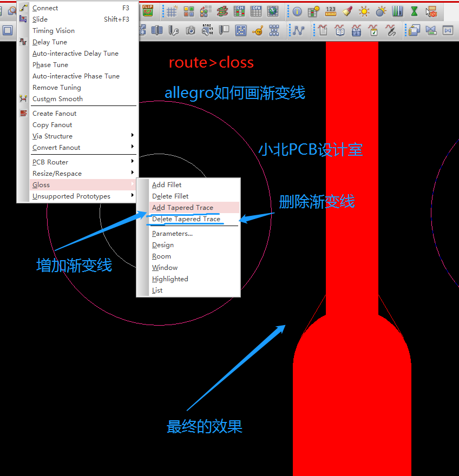459x476 pixels.
Task: Click the green vertical bars waveform icon
Action: click(397, 11)
